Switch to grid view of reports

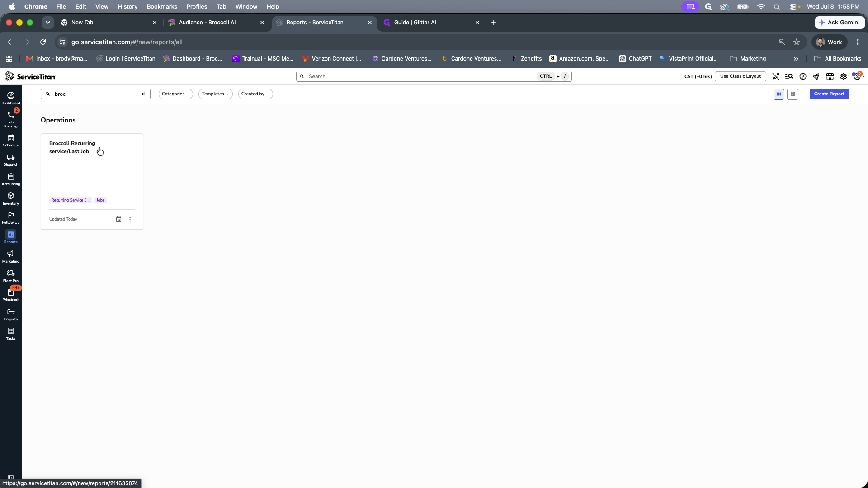pyautogui.click(x=778, y=94)
